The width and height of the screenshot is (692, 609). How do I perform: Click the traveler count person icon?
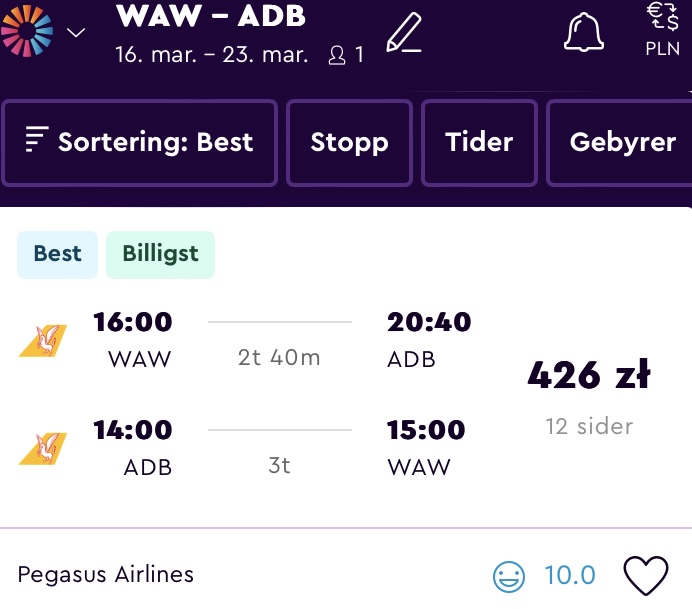point(337,56)
